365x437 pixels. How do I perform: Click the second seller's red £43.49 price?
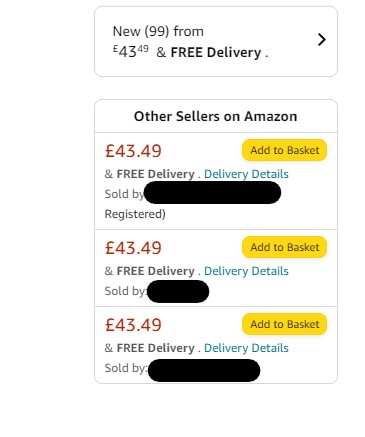coord(133,248)
